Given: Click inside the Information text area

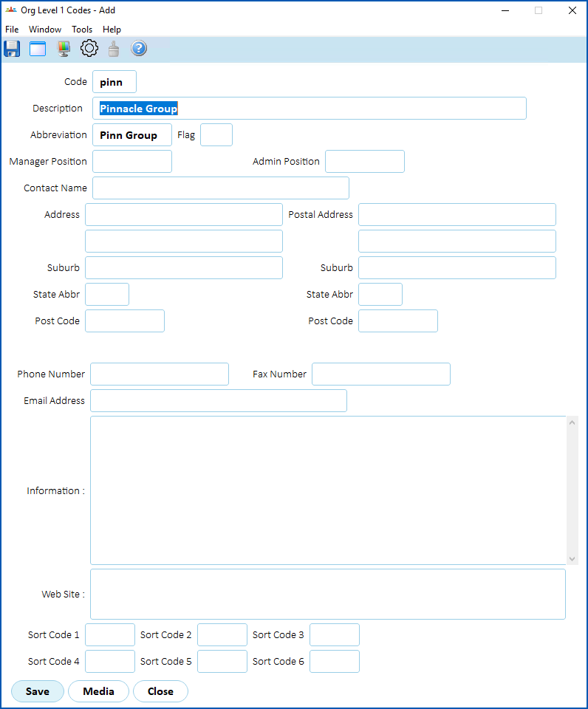Looking at the screenshot, I should click(x=328, y=490).
